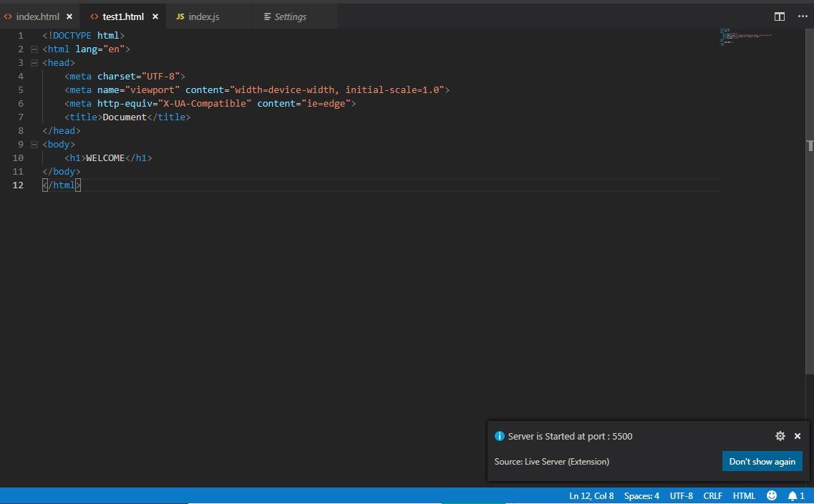Click line number 12 in gutter

pyautogui.click(x=18, y=185)
